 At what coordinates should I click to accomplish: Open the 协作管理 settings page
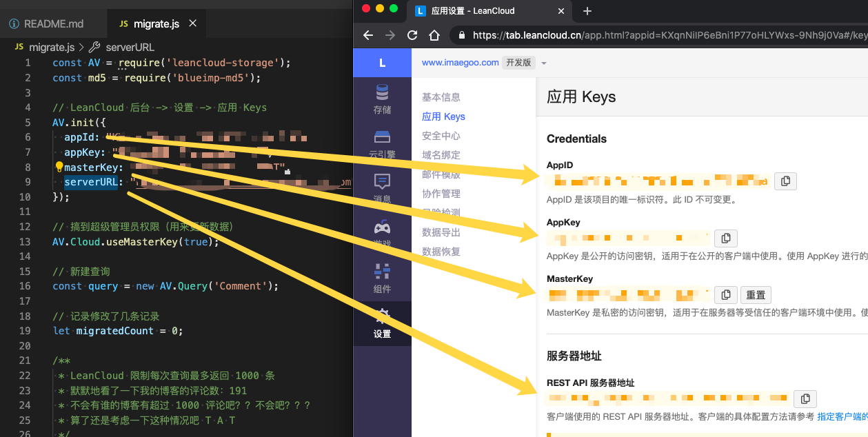pos(441,194)
